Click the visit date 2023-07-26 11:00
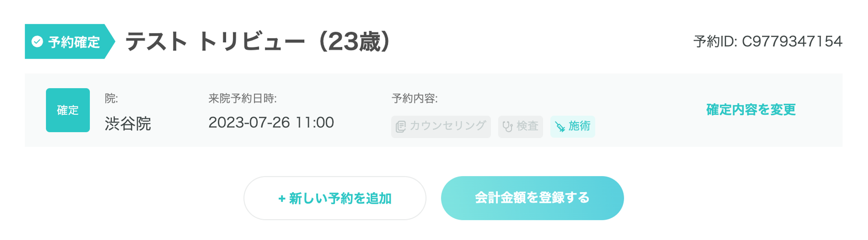This screenshot has width=868, height=240. (271, 123)
